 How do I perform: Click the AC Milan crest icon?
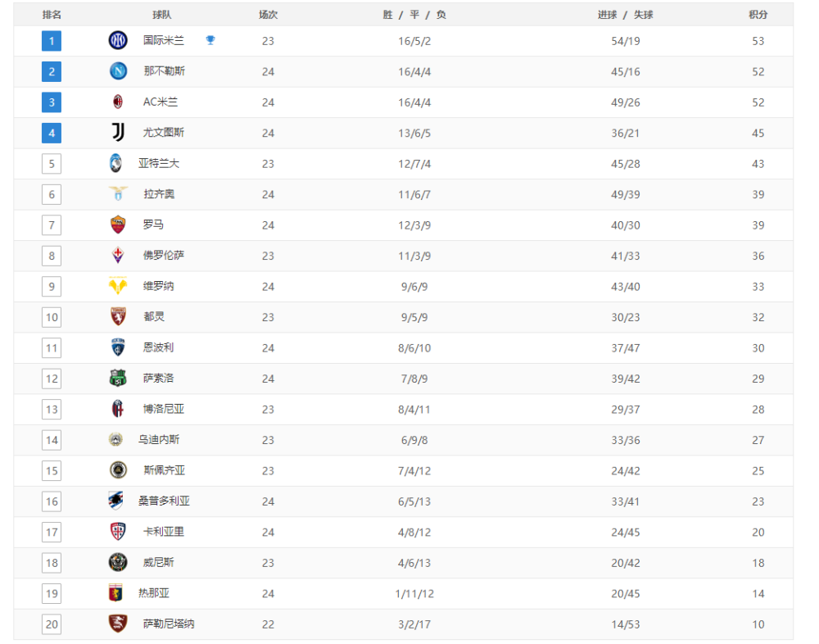[x=118, y=102]
